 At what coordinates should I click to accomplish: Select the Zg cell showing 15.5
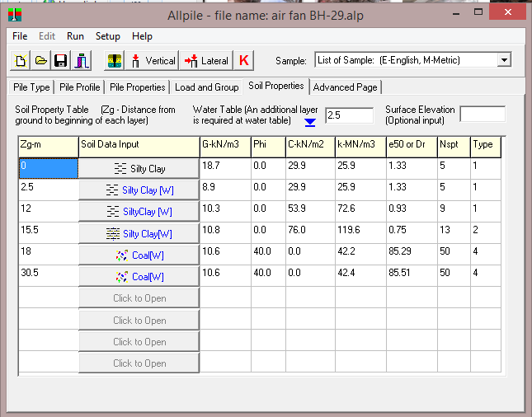click(x=49, y=233)
